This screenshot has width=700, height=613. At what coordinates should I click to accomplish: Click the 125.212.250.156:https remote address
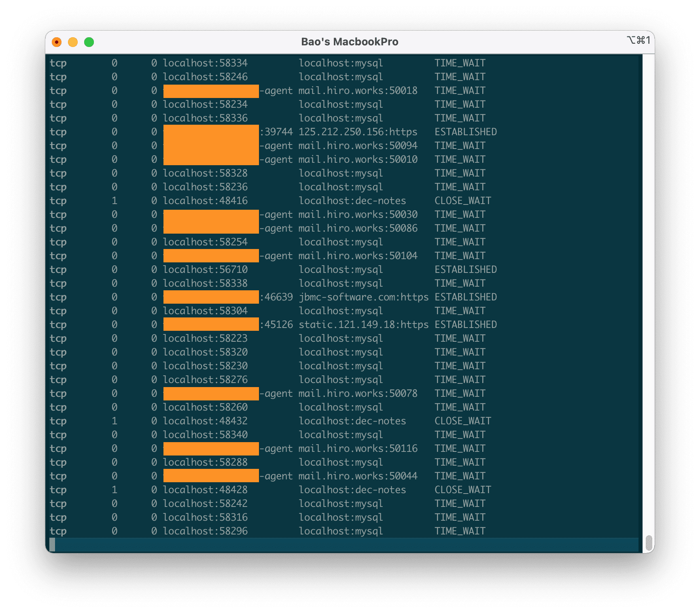[358, 132]
